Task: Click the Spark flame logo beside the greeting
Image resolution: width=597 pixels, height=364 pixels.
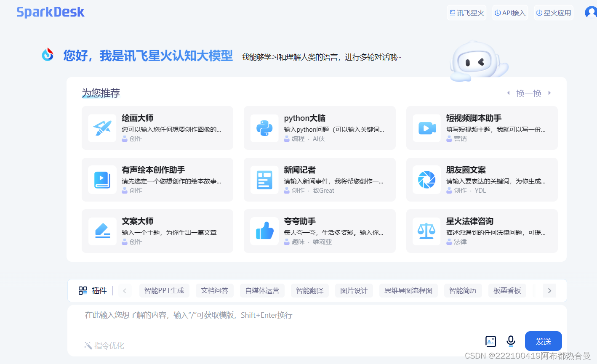Action: click(x=48, y=55)
